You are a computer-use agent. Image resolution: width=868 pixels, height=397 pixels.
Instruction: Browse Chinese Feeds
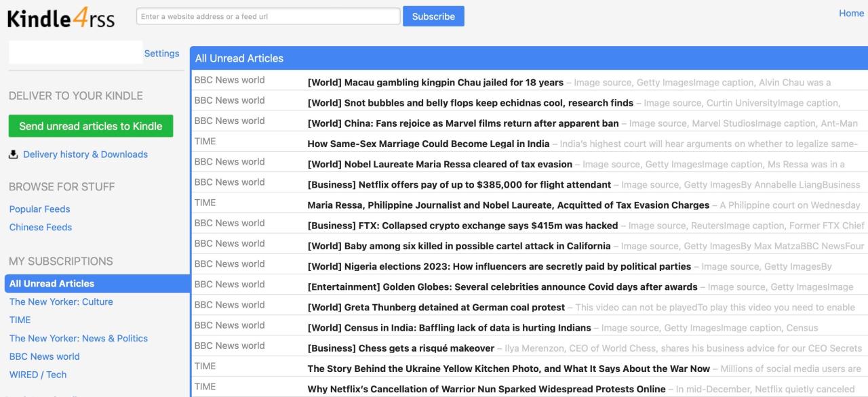[x=41, y=228]
